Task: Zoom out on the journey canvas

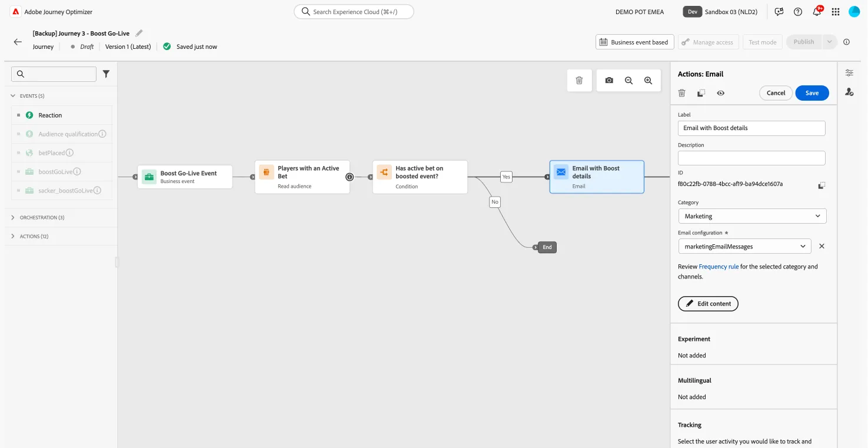Action: pos(628,81)
